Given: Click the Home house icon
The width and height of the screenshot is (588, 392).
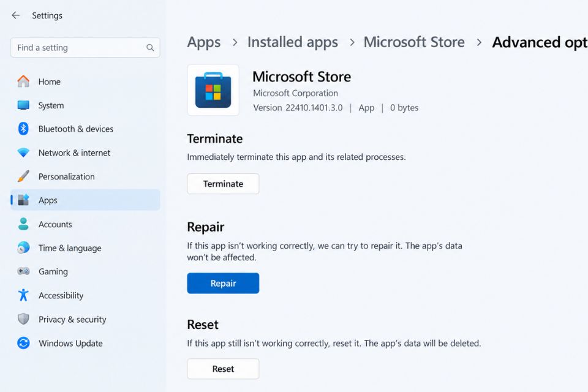Looking at the screenshot, I should (23, 81).
